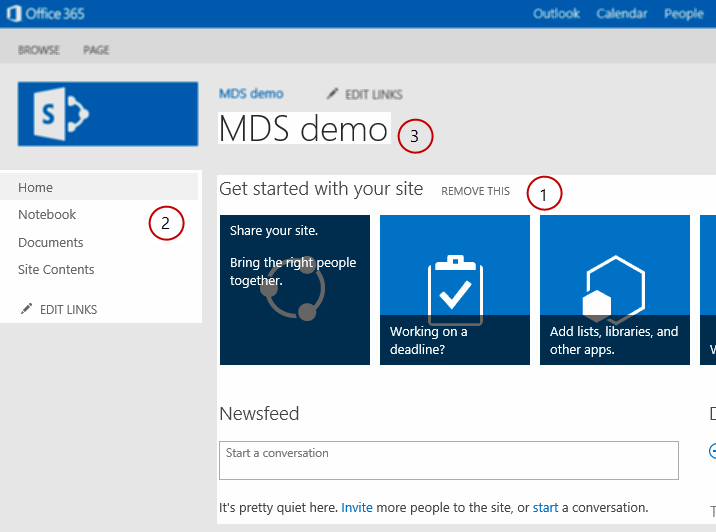Viewport: 716px width, 532px height.
Task: Click the Newsfeed heading
Action: click(x=259, y=413)
